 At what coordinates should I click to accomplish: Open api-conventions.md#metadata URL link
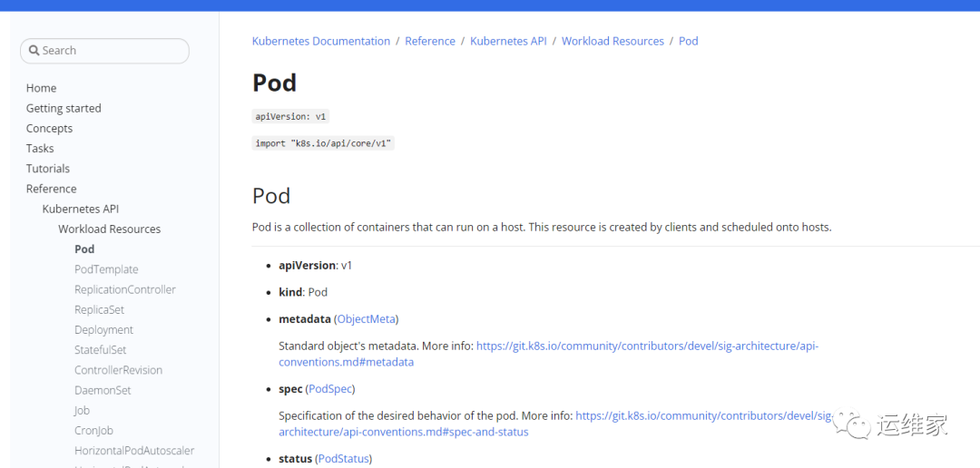548,354
